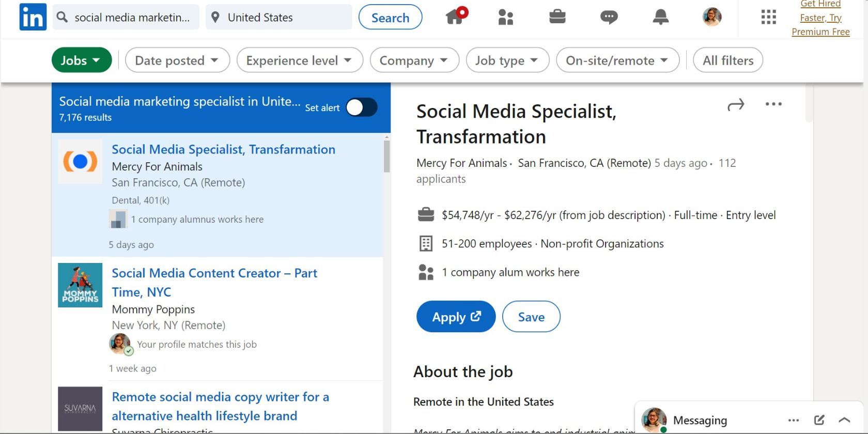Click the job list scrollbar thumb

click(386, 156)
